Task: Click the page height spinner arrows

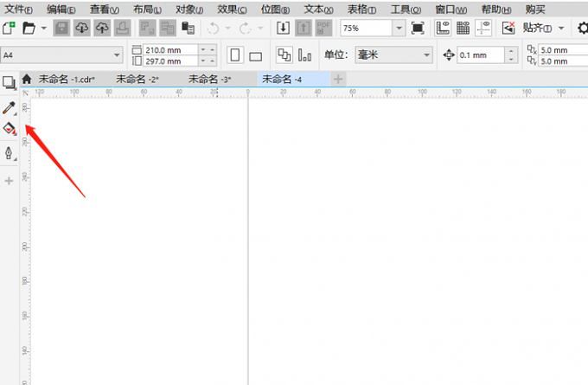Action: pyautogui.click(x=208, y=61)
